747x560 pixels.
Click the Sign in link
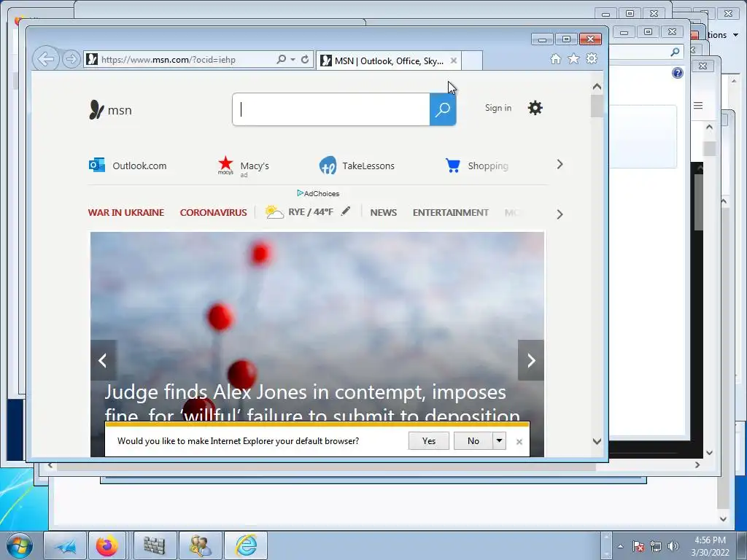pyautogui.click(x=498, y=108)
